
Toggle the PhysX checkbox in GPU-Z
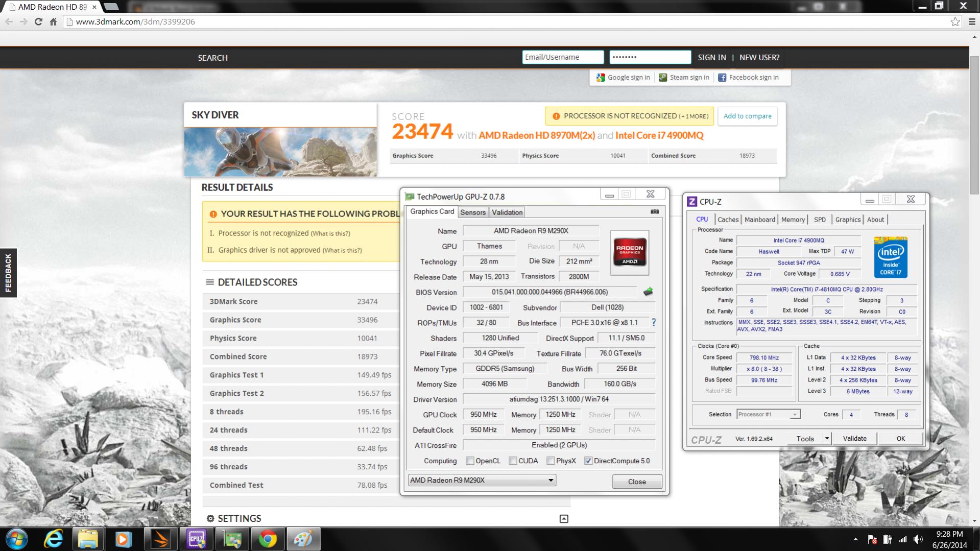551,461
